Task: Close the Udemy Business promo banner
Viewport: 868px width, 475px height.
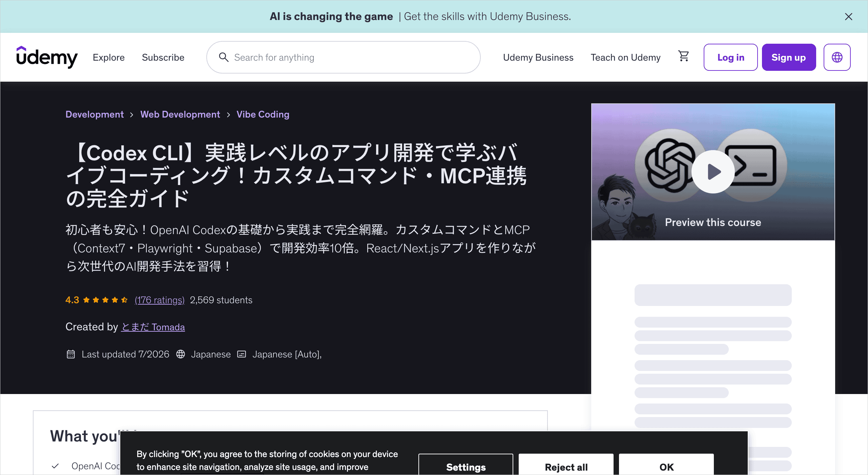Action: [x=848, y=17]
